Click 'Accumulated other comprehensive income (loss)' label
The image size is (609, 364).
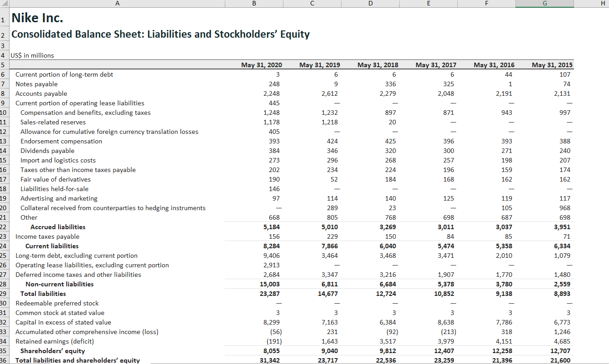pos(87,332)
